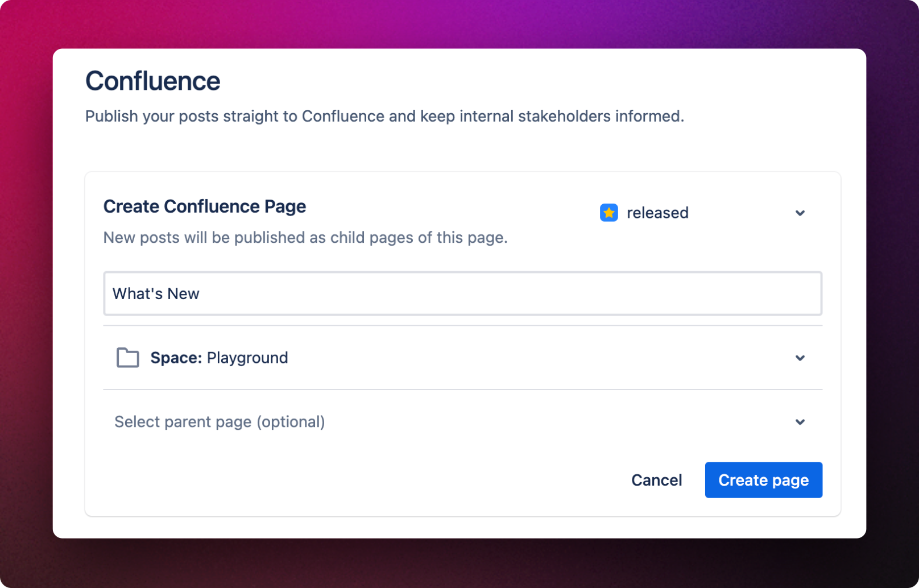Expand the released dropdown chevron

(x=800, y=213)
